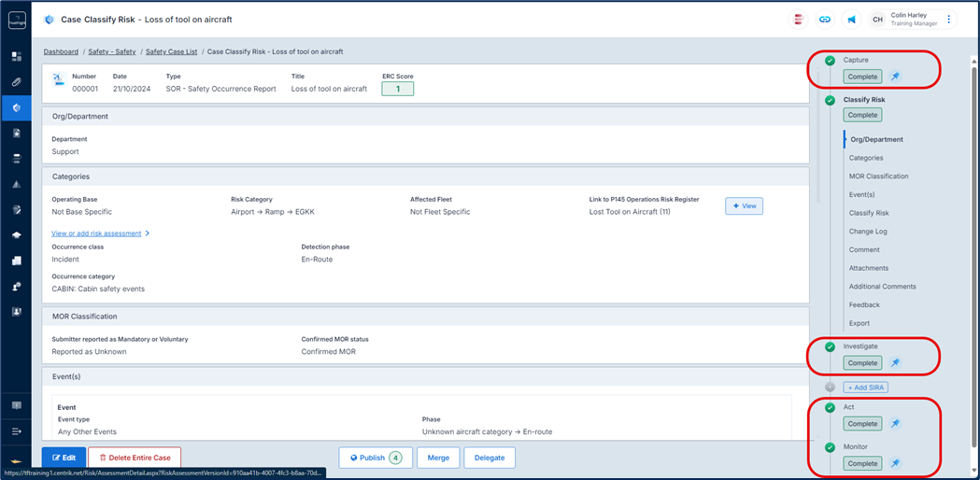Image resolution: width=980 pixels, height=480 pixels.
Task: Go to MOR Classification section
Action: pyautogui.click(x=878, y=176)
